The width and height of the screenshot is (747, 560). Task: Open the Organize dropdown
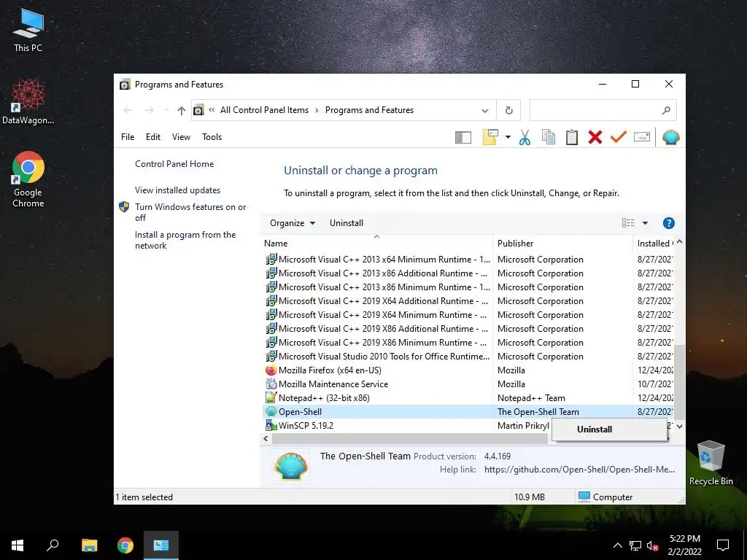tap(292, 223)
